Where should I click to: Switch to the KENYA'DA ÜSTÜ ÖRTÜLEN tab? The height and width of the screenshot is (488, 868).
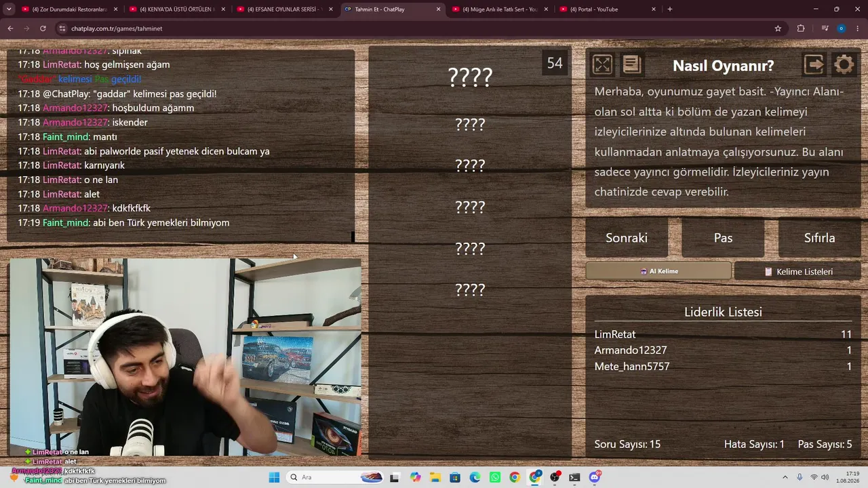click(x=176, y=9)
